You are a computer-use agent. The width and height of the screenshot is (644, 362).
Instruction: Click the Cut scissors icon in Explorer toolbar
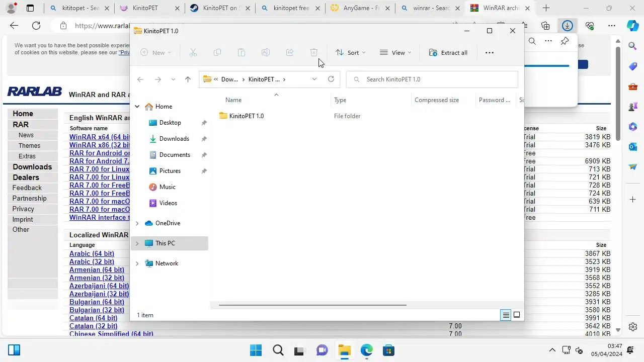pyautogui.click(x=193, y=52)
